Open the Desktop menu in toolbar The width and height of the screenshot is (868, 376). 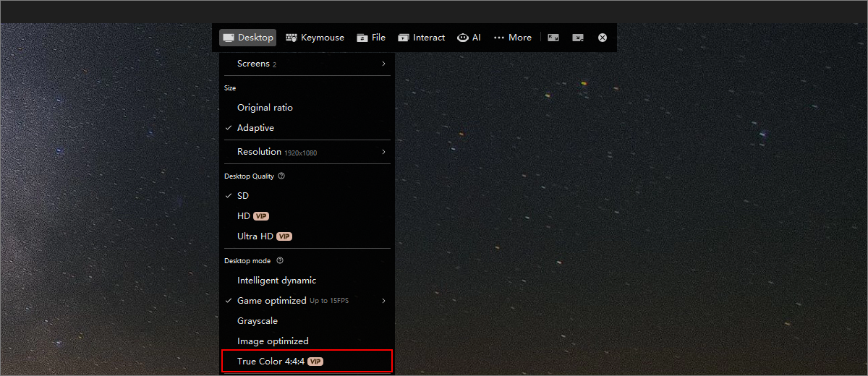coord(248,38)
